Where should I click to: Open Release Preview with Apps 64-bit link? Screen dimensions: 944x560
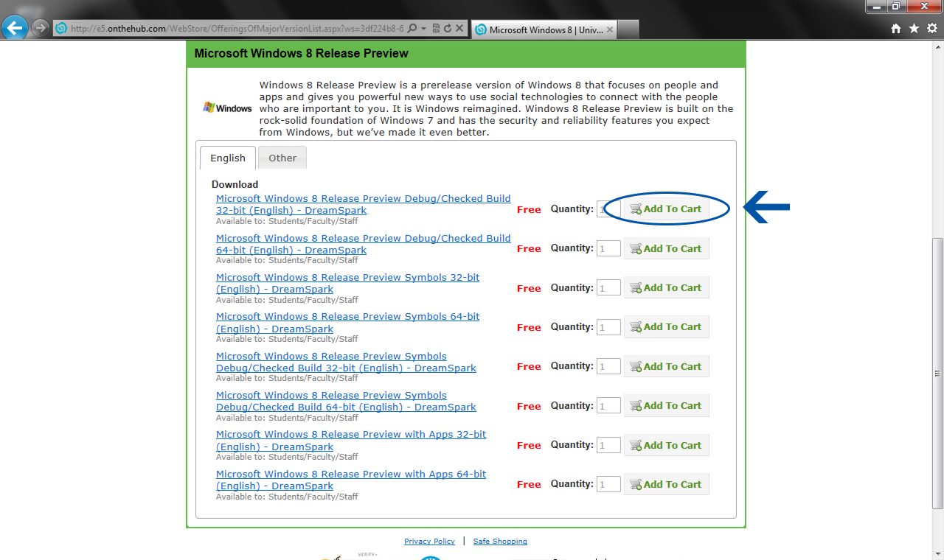coord(351,480)
